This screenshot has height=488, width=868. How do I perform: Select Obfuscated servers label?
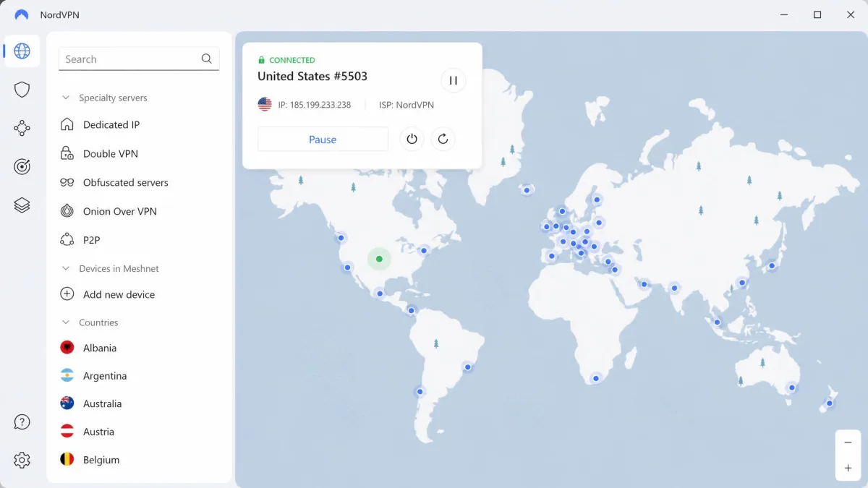tap(126, 182)
